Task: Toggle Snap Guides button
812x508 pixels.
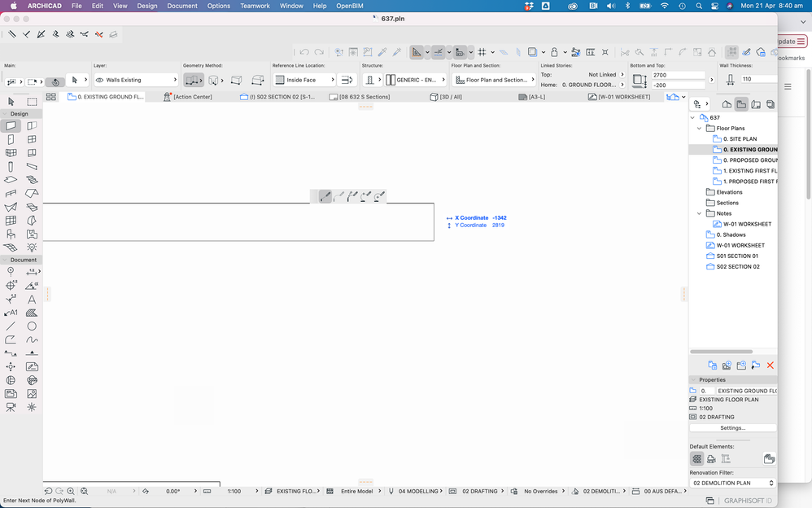Action: coord(438,52)
